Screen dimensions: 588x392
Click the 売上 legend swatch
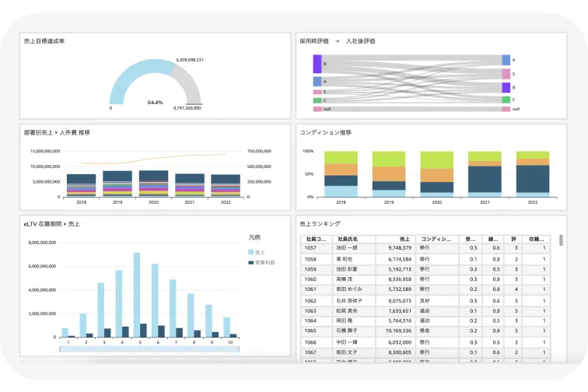point(251,253)
